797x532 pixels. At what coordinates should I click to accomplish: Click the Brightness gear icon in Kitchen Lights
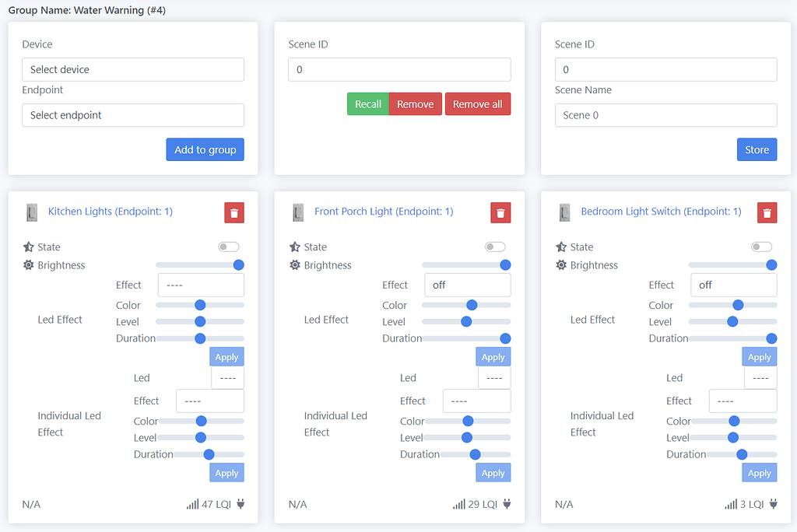(29, 265)
